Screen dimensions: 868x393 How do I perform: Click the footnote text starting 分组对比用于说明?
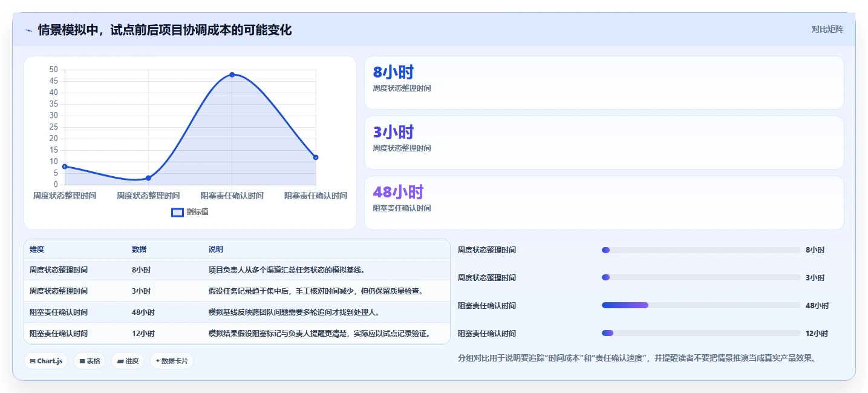637,358
